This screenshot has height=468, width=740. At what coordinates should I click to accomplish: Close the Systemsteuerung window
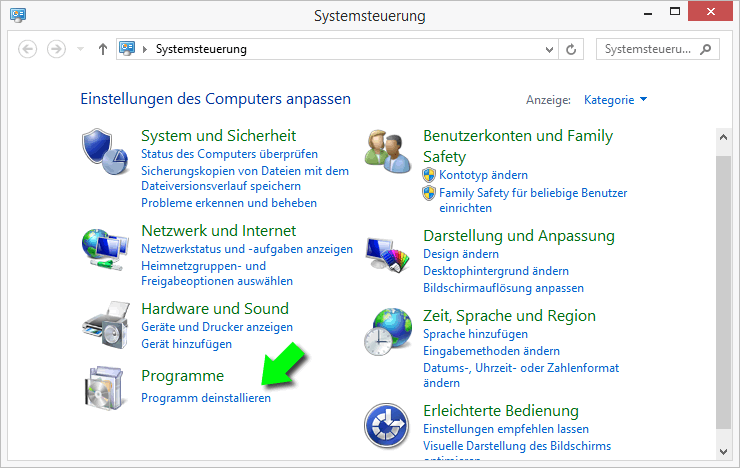coord(710,12)
